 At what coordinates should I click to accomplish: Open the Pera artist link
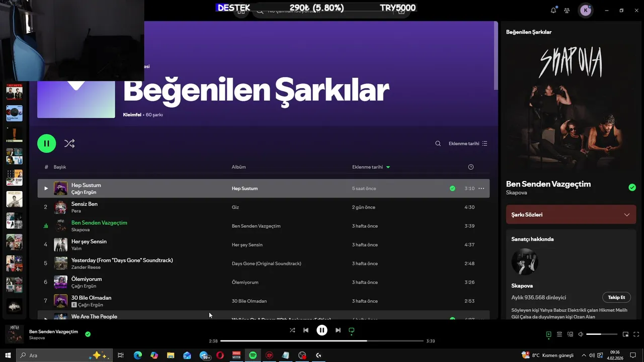pos(76,211)
